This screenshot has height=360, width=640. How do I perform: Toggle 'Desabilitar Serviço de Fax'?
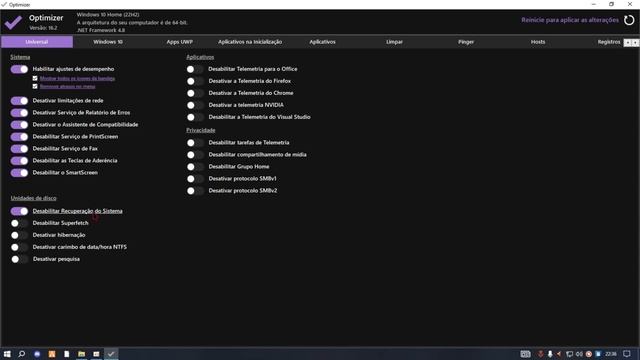[x=19, y=149]
